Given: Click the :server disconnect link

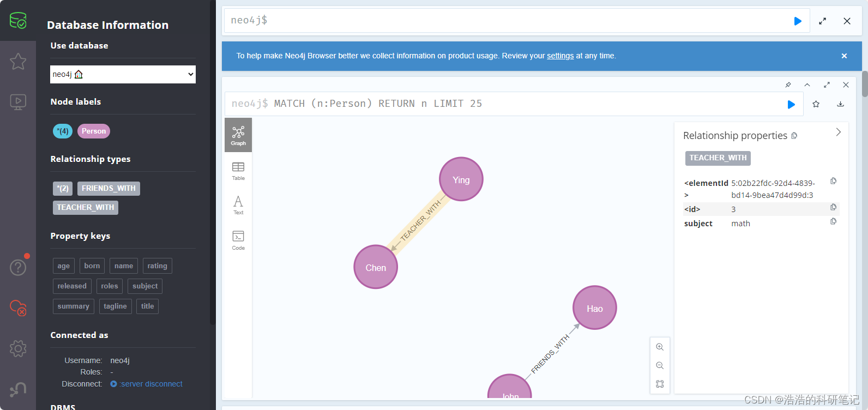Looking at the screenshot, I should [x=151, y=384].
